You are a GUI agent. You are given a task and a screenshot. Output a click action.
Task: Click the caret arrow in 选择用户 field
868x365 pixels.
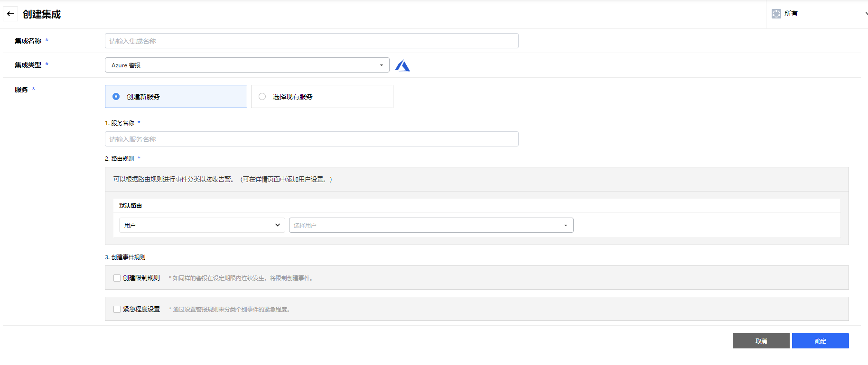pyautogui.click(x=565, y=226)
